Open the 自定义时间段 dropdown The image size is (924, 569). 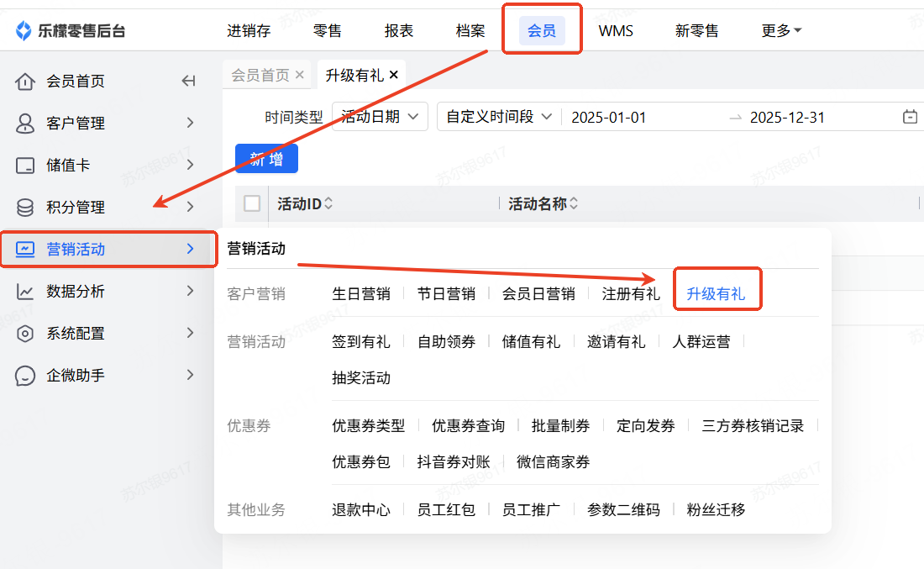pos(499,116)
